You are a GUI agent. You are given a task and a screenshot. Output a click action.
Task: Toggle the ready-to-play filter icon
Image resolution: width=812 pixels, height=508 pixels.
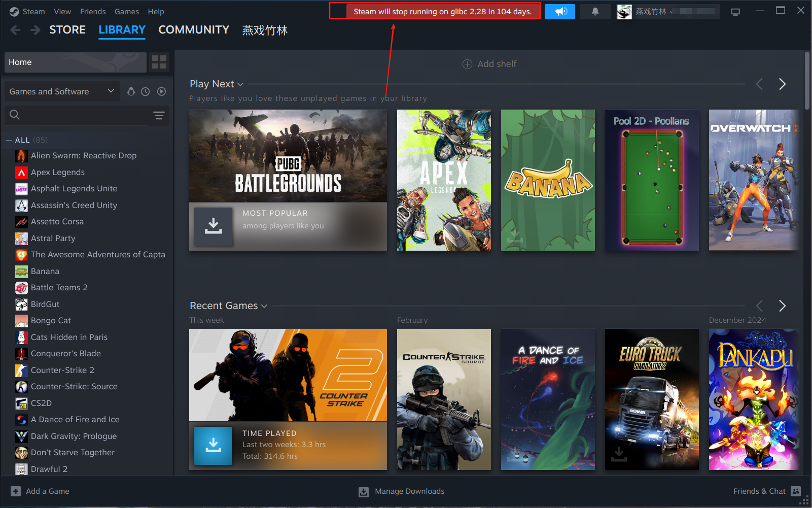tap(161, 91)
